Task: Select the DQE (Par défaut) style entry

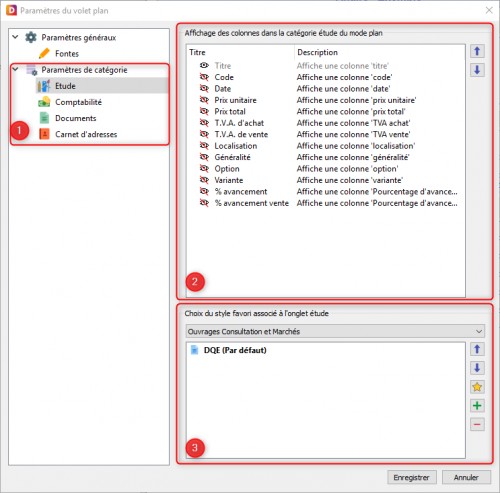Action: (x=235, y=350)
